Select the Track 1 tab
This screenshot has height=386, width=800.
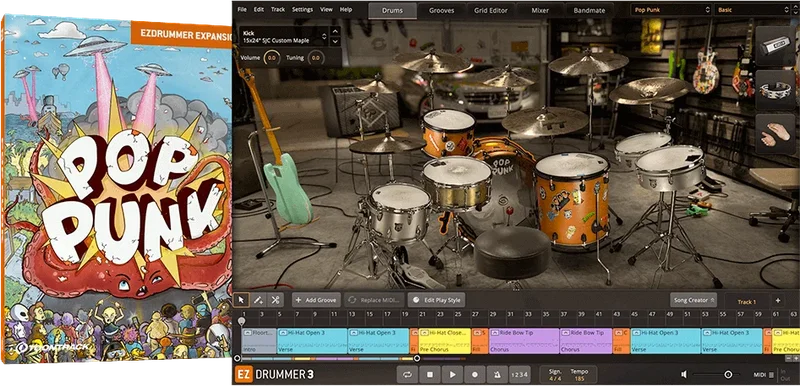[746, 302]
